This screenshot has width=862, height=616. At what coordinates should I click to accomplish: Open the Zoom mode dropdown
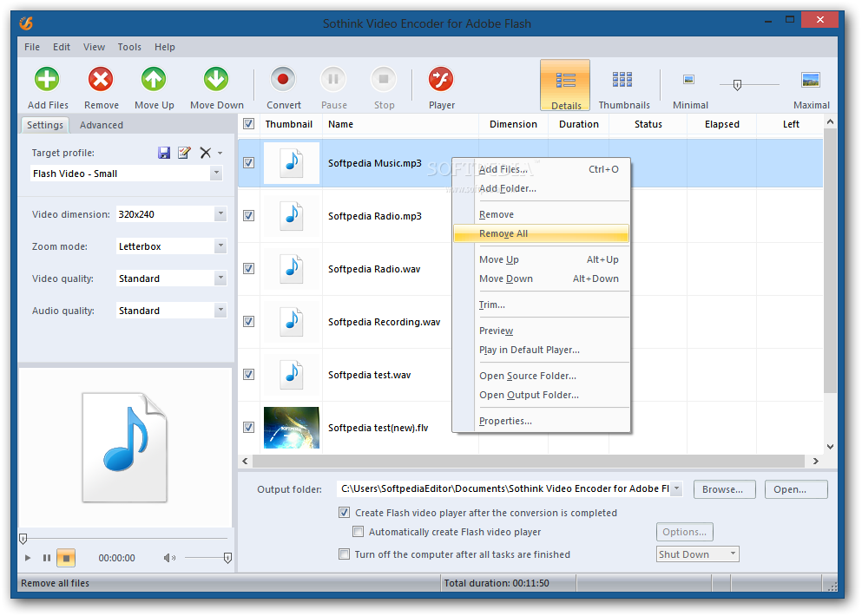220,246
